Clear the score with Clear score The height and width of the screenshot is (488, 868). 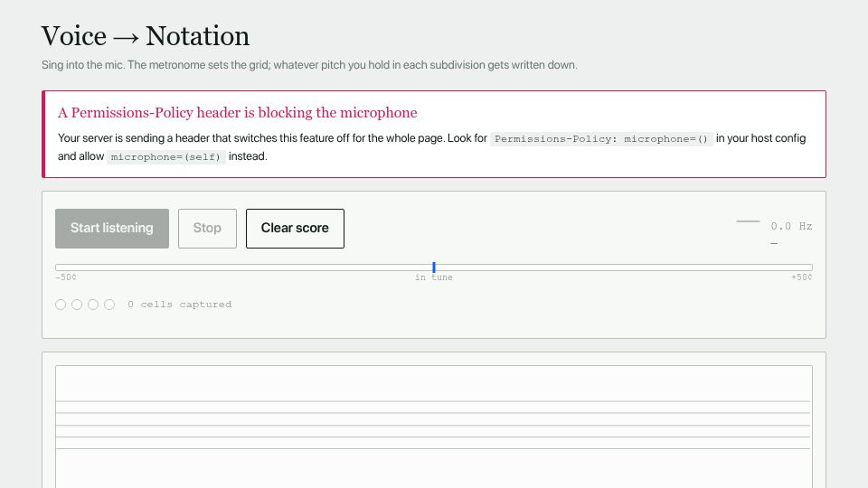click(295, 229)
